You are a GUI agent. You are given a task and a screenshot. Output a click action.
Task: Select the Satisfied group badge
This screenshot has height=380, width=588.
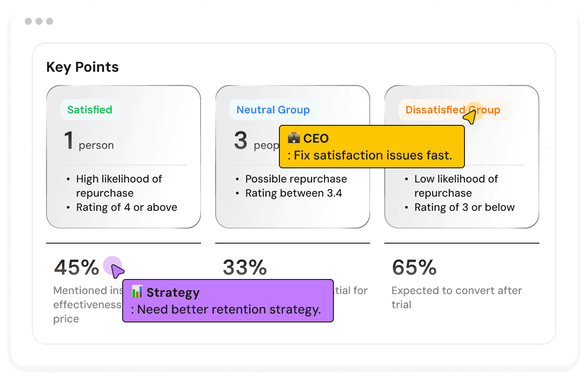[x=89, y=109]
